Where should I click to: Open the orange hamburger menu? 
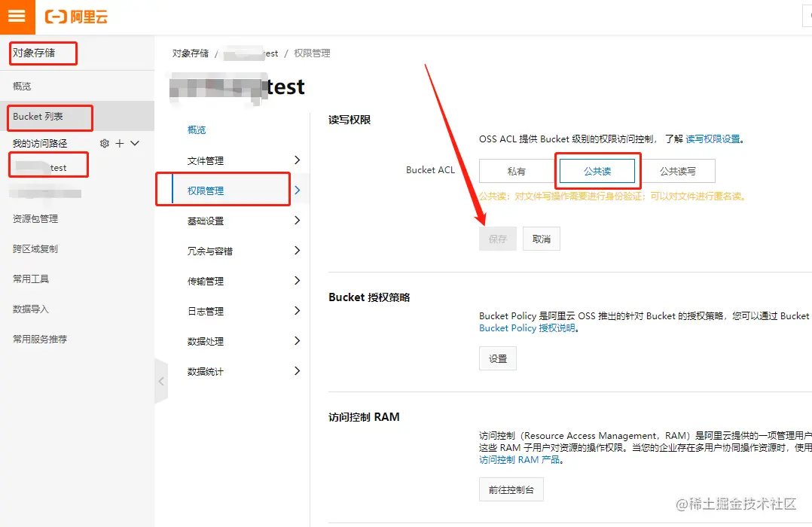click(x=17, y=17)
